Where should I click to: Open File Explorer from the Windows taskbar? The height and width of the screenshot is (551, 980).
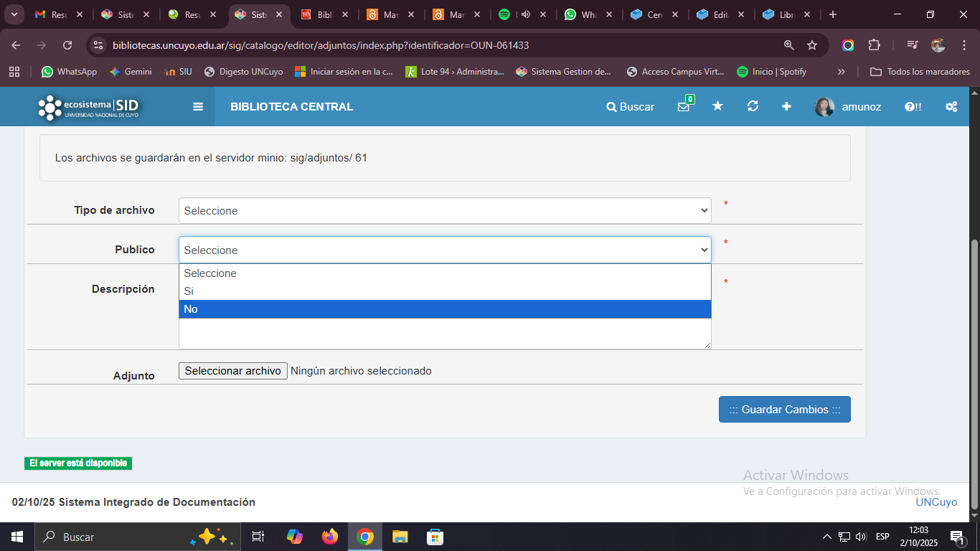point(400,537)
